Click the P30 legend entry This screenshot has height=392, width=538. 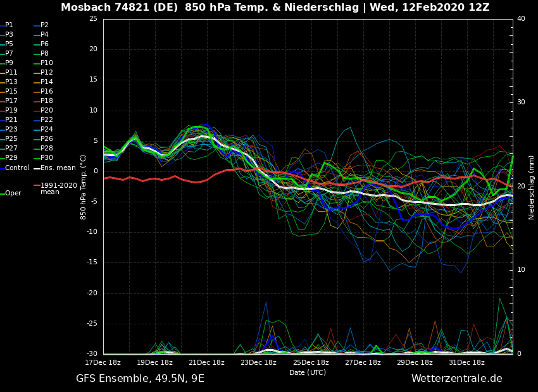(x=47, y=158)
